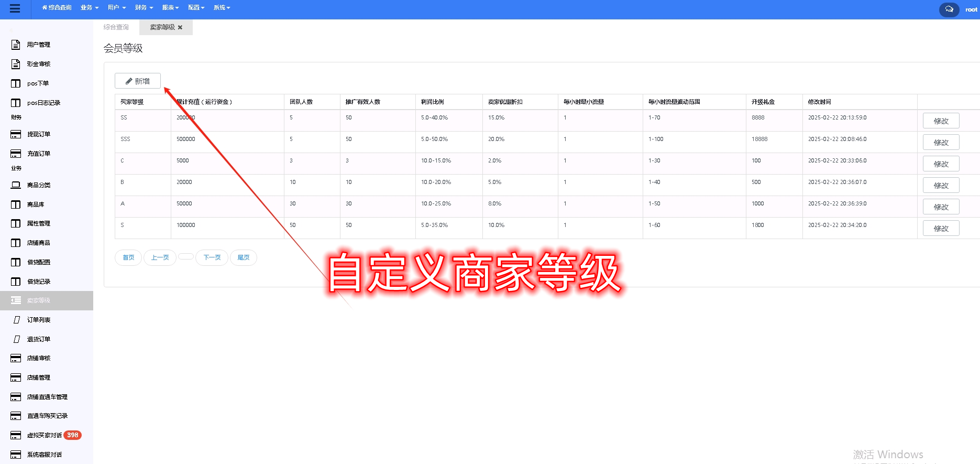
Task: Click the 398 unread badge
Action: coord(73,435)
